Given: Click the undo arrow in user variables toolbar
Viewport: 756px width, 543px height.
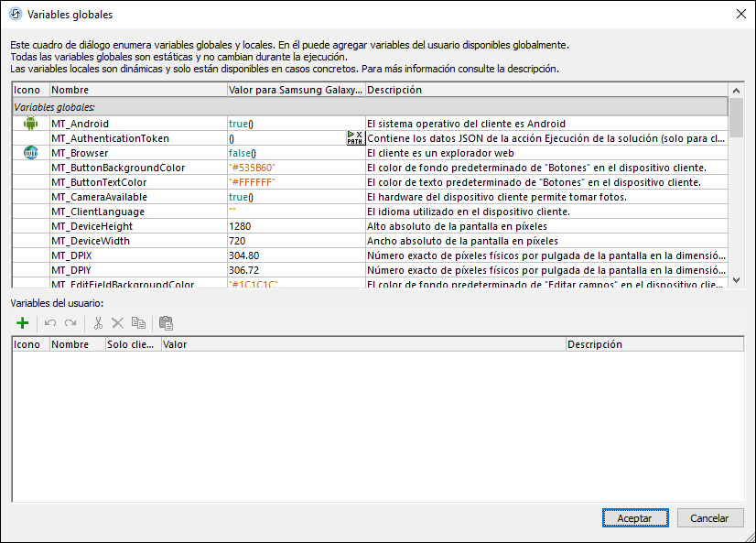Looking at the screenshot, I should pyautogui.click(x=50, y=323).
